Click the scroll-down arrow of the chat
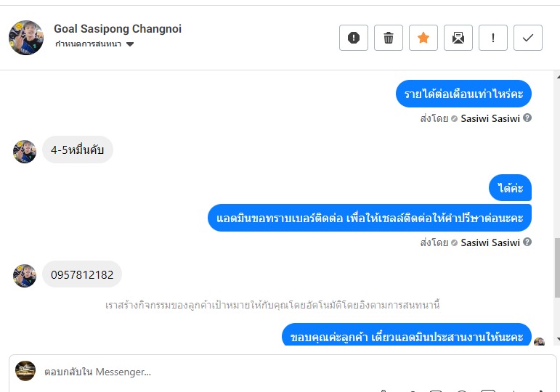The height and width of the screenshot is (392, 560). [x=558, y=339]
